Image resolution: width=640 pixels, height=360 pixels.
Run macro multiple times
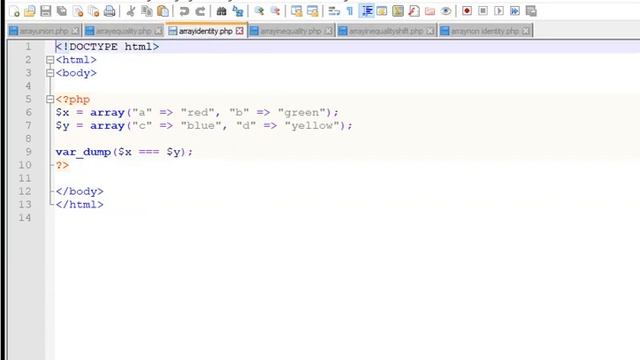(x=515, y=11)
